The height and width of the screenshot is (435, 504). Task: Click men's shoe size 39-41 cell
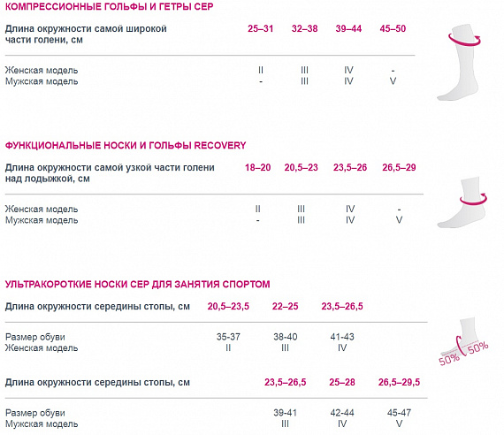(285, 413)
